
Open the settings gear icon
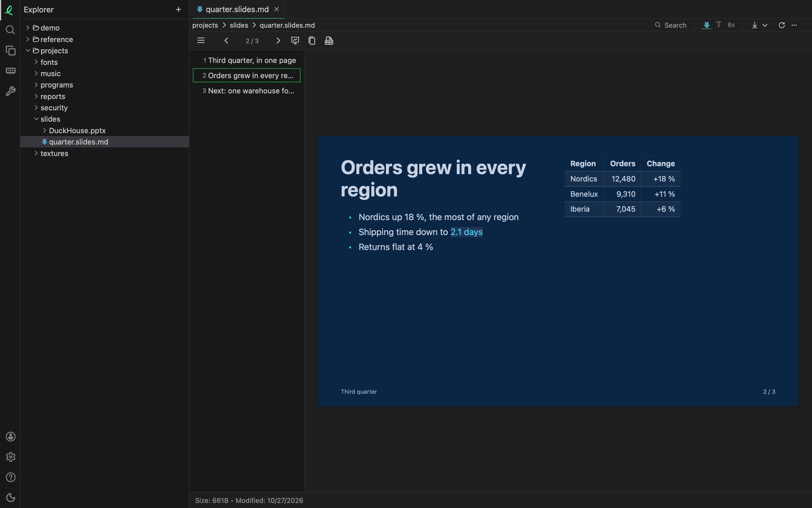point(10,457)
